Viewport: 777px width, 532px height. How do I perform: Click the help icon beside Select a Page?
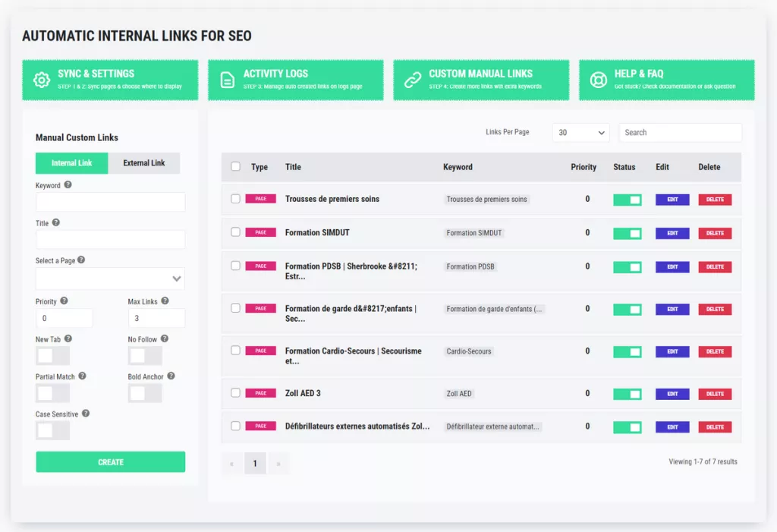81,260
